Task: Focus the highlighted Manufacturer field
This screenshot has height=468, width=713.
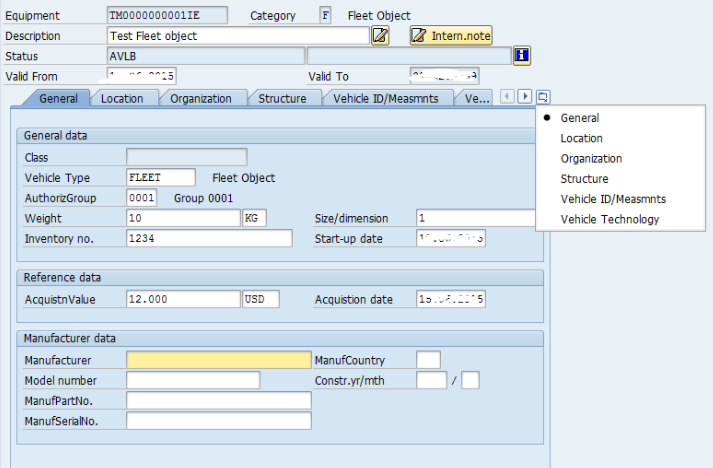Action: click(x=219, y=360)
